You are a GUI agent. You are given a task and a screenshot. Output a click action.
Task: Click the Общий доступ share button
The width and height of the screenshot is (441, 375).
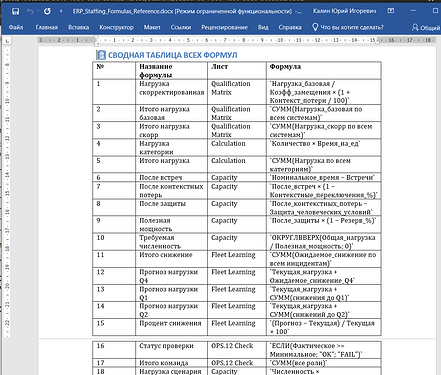pos(426,27)
